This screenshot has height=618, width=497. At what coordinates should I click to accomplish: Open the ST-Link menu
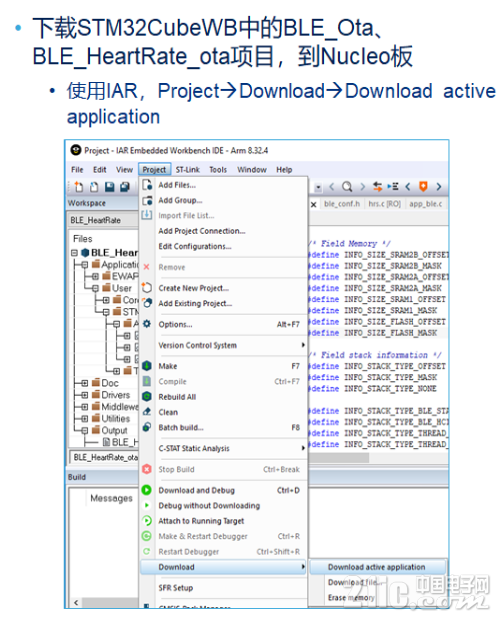(188, 169)
